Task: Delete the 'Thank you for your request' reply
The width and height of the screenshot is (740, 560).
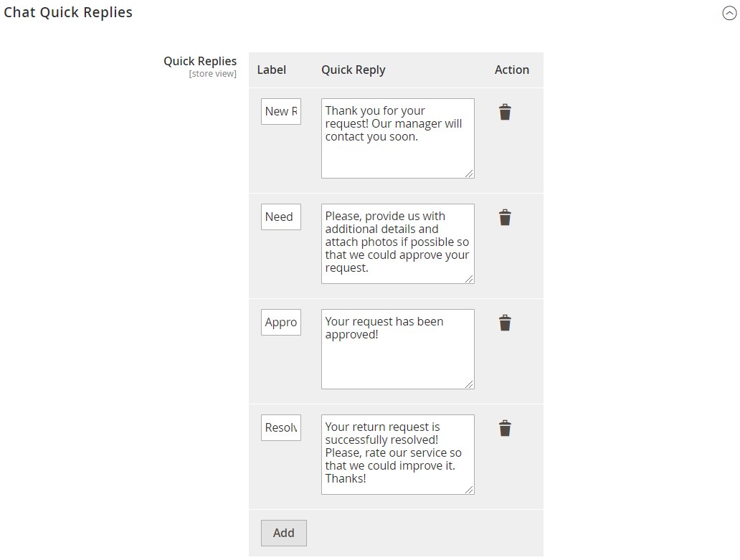Action: [505, 113]
